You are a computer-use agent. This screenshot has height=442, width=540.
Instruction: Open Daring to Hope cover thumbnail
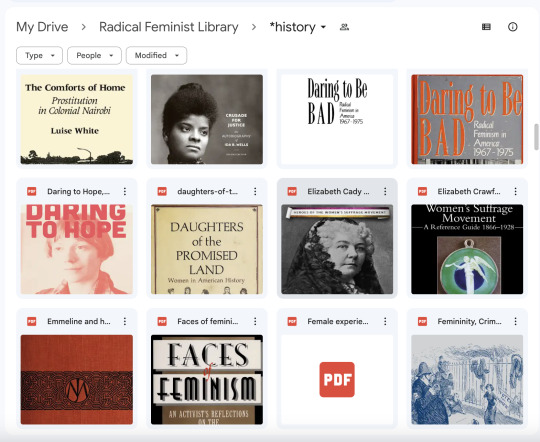[x=76, y=249]
